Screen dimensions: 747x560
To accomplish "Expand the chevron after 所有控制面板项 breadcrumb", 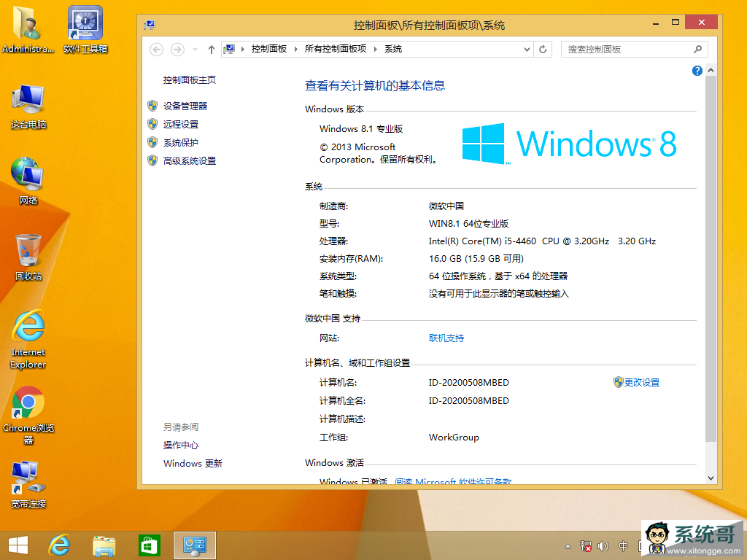I will point(376,49).
